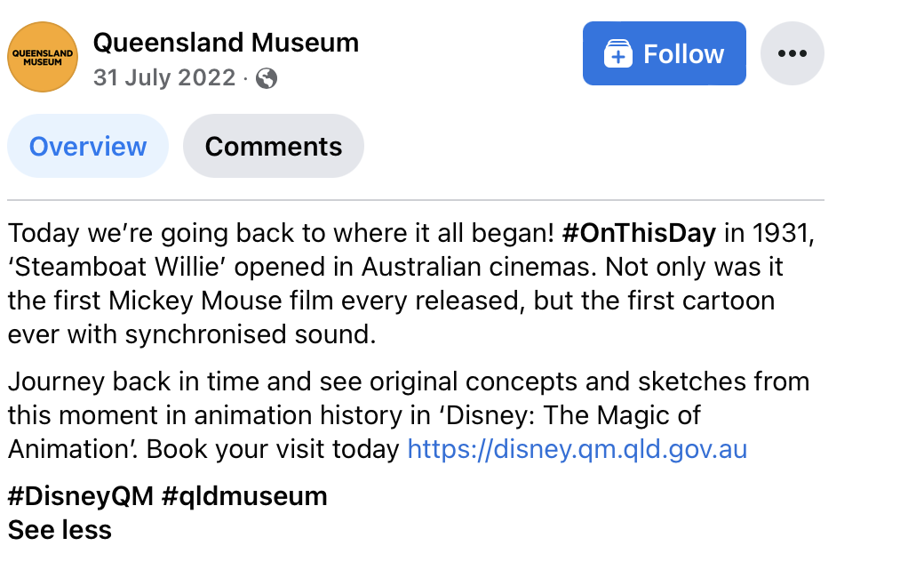Viewport: 924px width, 562px height.
Task: Open the Queensland Museum page name link
Action: 226,42
